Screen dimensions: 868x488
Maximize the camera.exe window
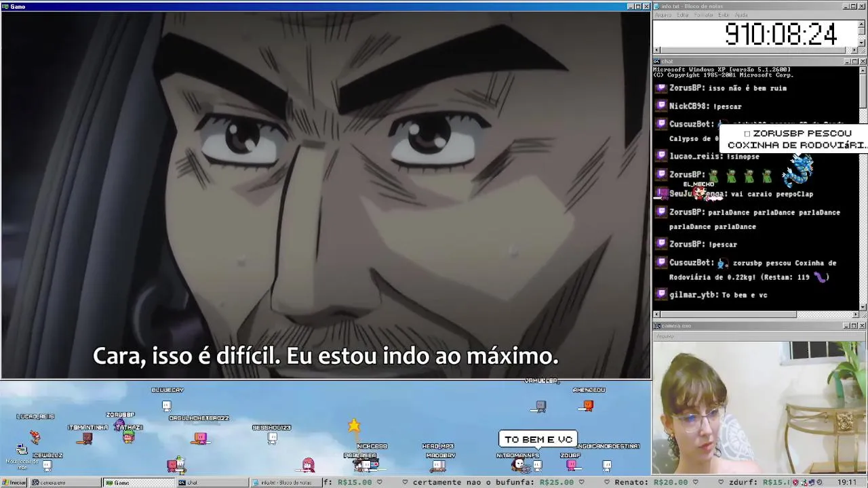pyautogui.click(x=854, y=326)
